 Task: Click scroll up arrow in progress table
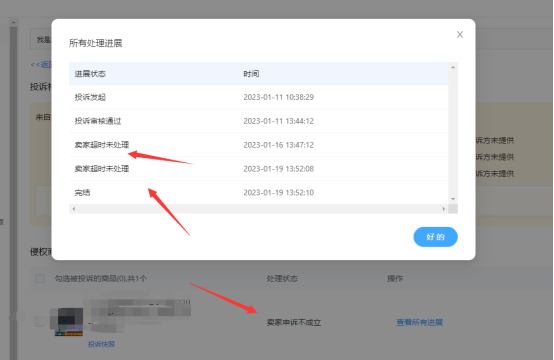pyautogui.click(x=453, y=67)
